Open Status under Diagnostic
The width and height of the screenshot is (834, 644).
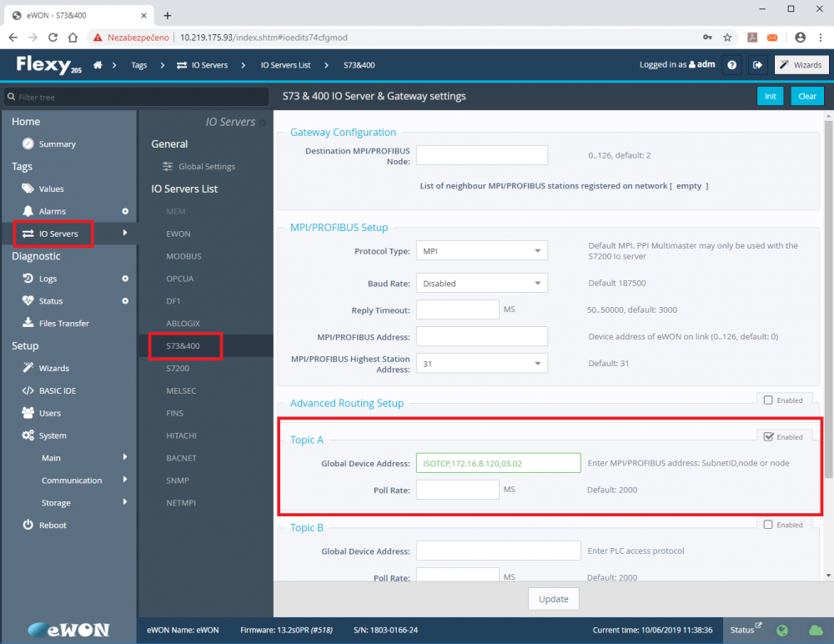51,300
